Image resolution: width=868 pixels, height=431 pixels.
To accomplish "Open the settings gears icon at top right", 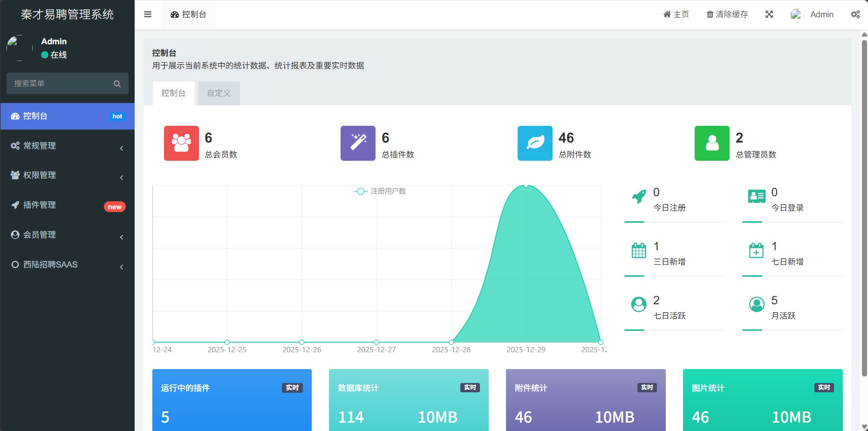I will pyautogui.click(x=855, y=14).
